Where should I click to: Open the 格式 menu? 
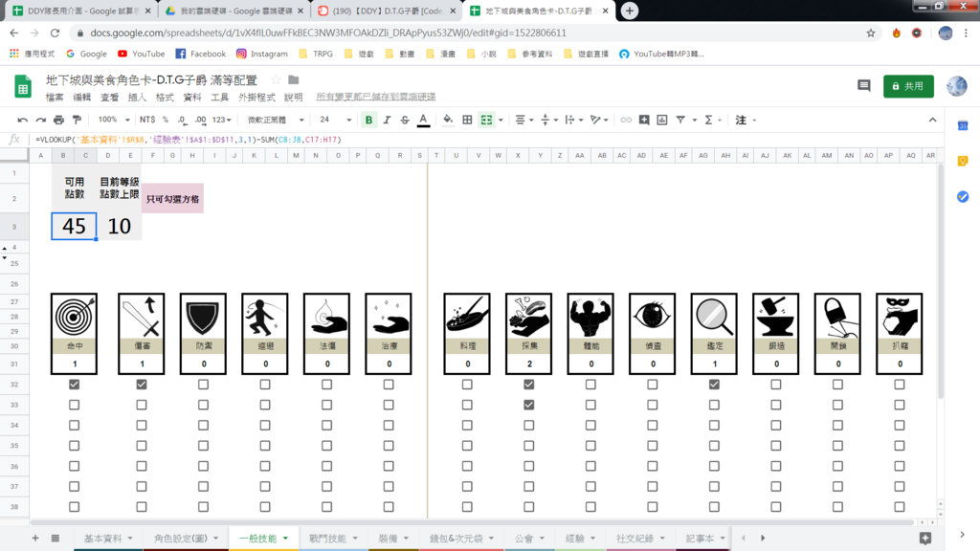pos(165,98)
